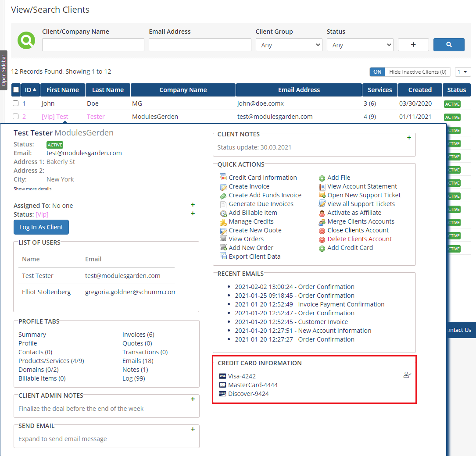Click the Close Clients Account red icon
This screenshot has height=456, width=476.
tap(322, 231)
